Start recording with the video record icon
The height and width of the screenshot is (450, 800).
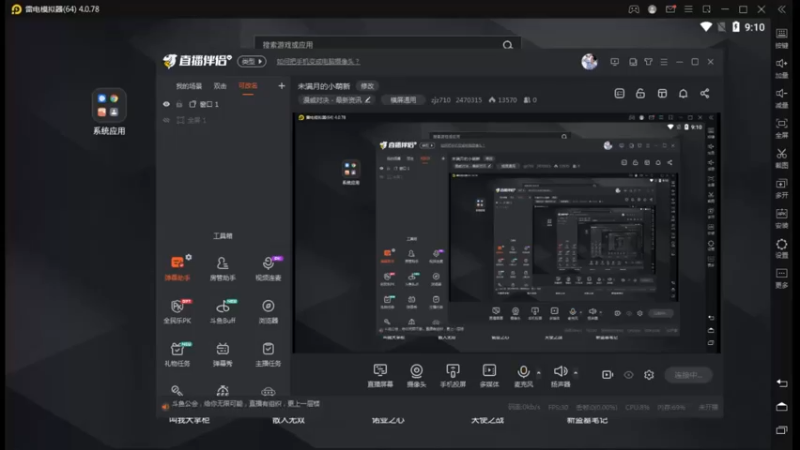pyautogui.click(x=607, y=375)
